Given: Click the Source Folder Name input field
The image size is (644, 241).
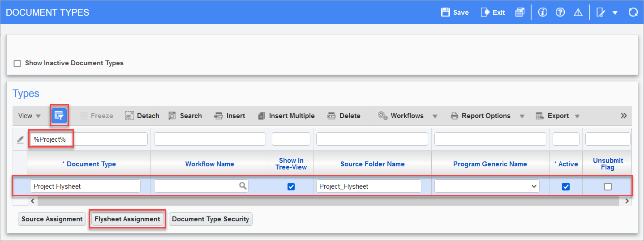Looking at the screenshot, I should [x=368, y=186].
